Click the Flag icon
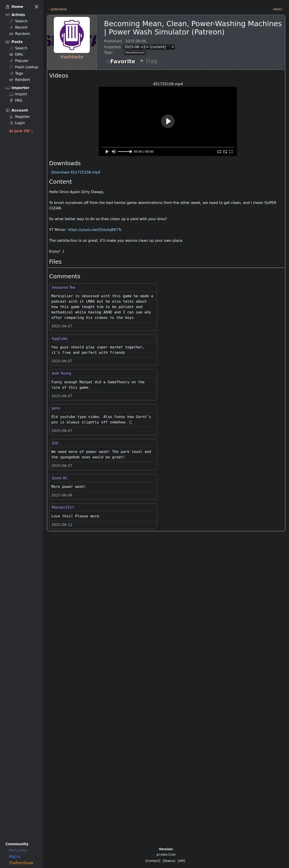 pos(142,61)
